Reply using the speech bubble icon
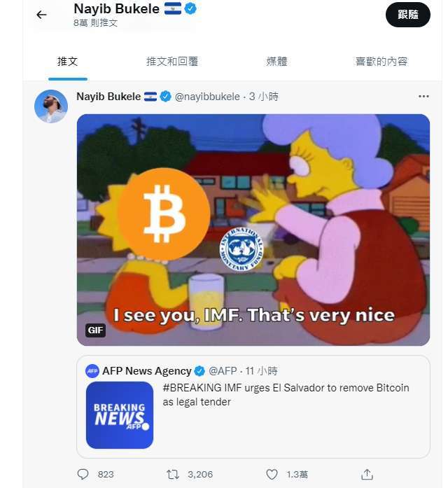Screen dimensions: 448x488 [83, 474]
